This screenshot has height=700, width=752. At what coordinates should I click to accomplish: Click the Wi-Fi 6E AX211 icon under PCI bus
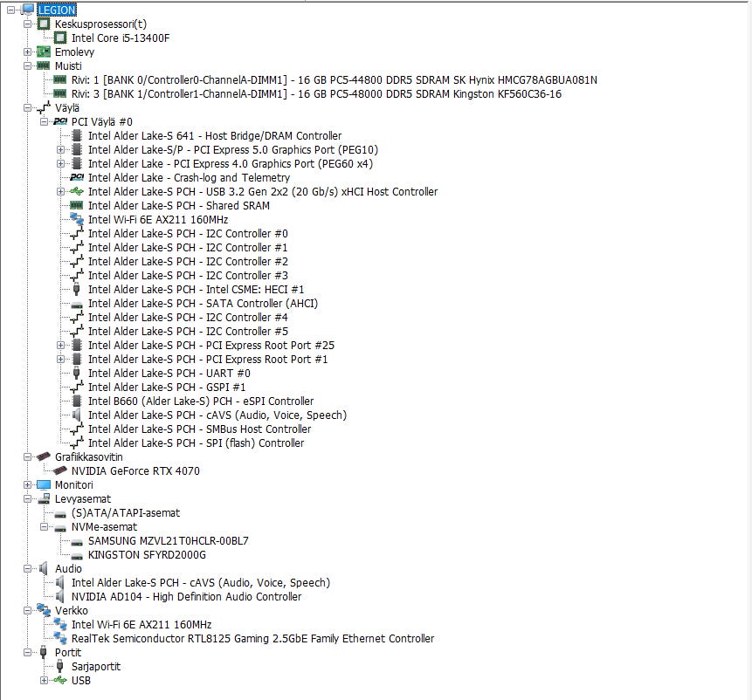click(x=77, y=219)
